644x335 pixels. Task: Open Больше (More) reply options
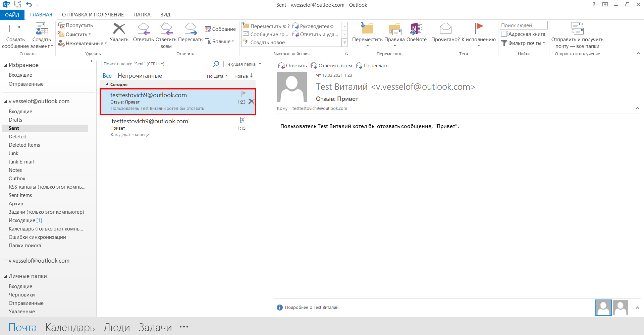click(219, 42)
